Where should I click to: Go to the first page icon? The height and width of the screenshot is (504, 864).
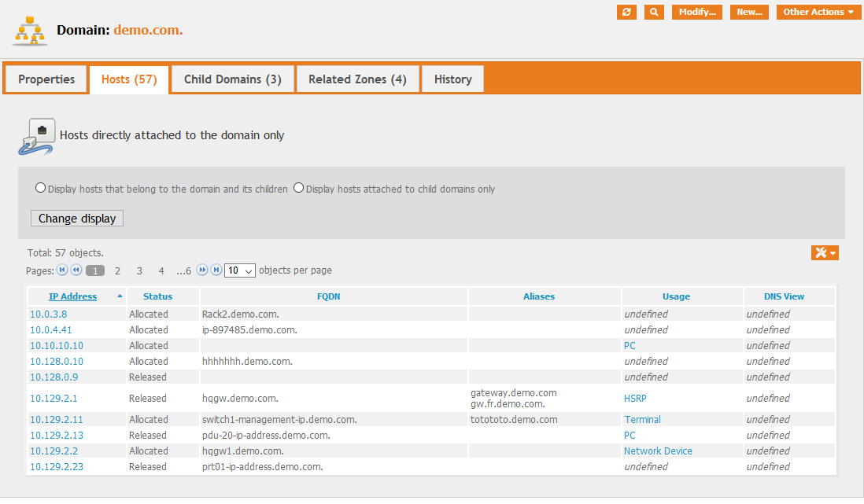(x=62, y=270)
